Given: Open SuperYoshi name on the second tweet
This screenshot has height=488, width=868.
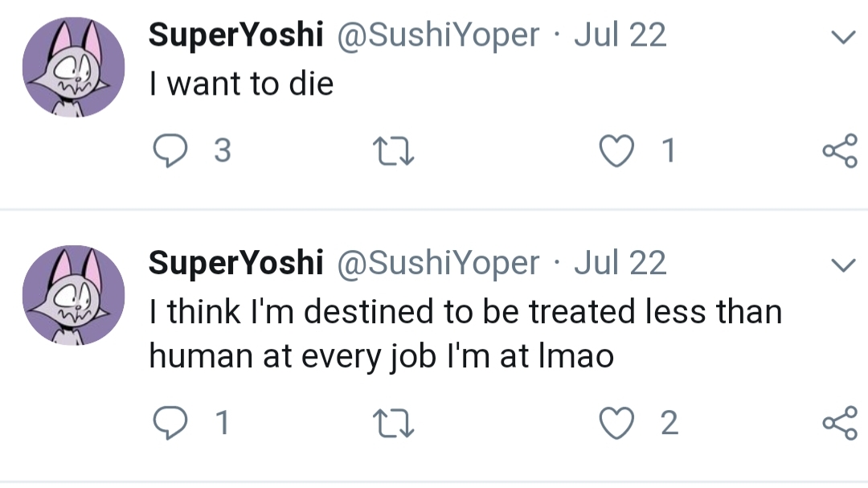Looking at the screenshot, I should pos(235,263).
